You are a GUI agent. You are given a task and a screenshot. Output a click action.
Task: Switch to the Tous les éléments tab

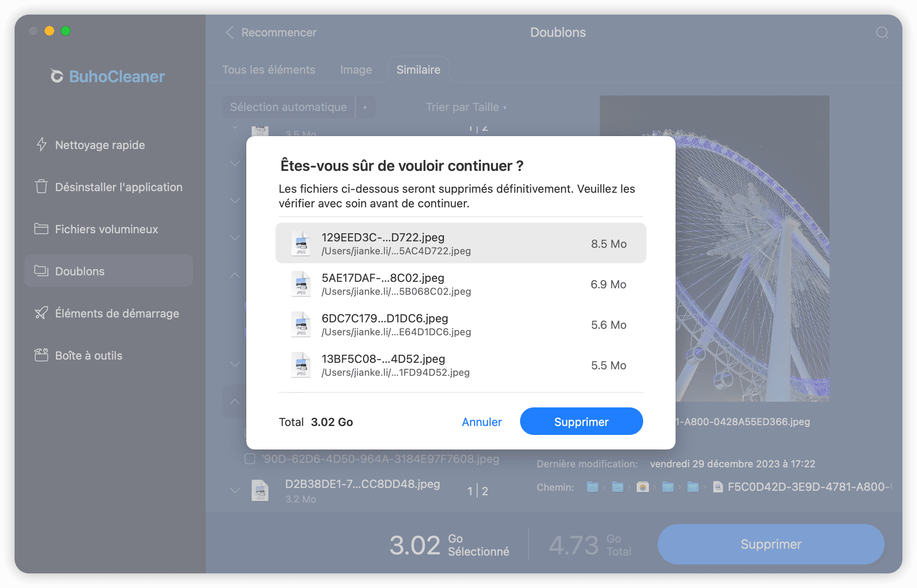point(269,70)
